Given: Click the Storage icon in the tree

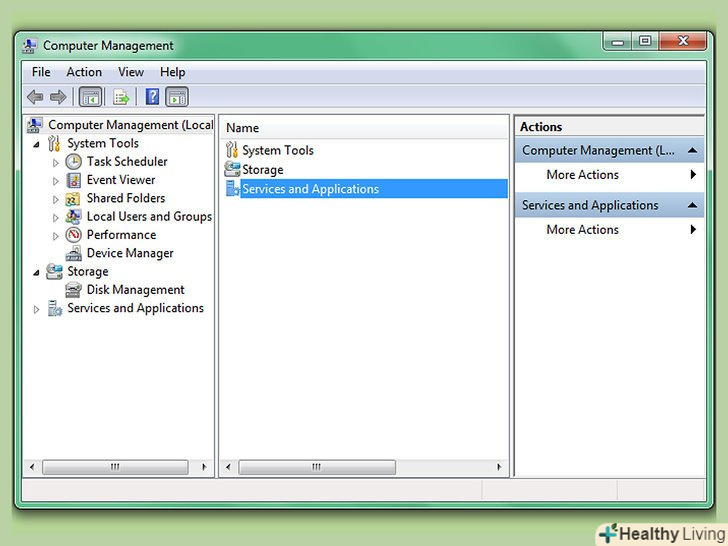Looking at the screenshot, I should (x=54, y=272).
